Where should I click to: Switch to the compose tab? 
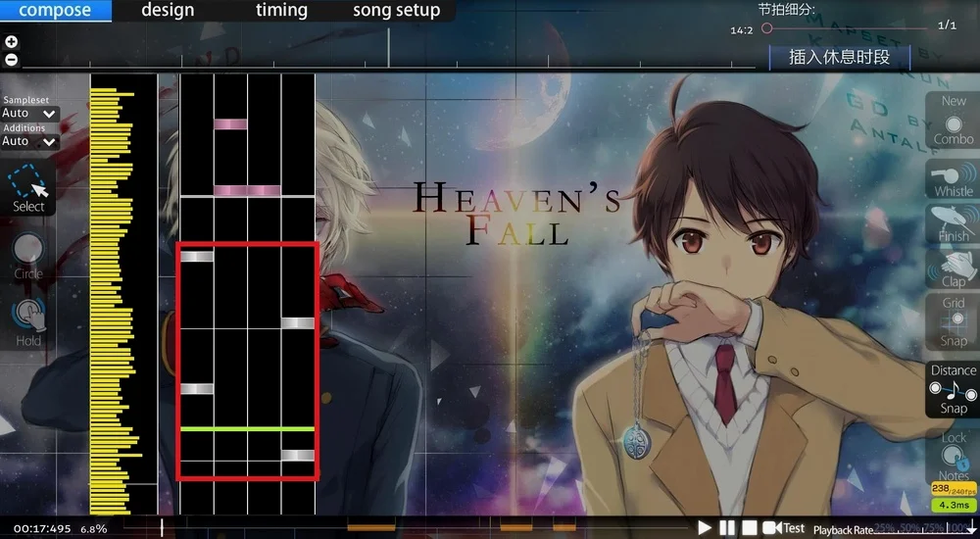55,11
